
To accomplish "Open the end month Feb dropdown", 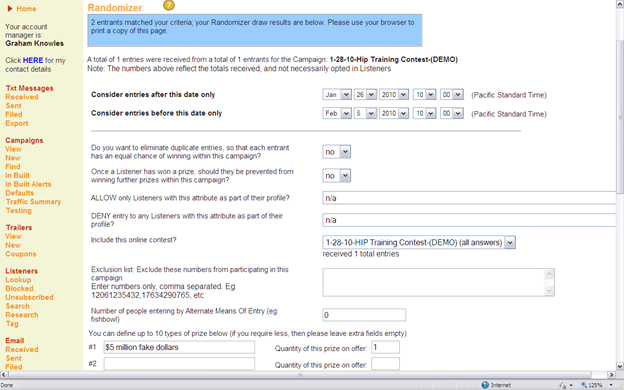I will 337,113.
